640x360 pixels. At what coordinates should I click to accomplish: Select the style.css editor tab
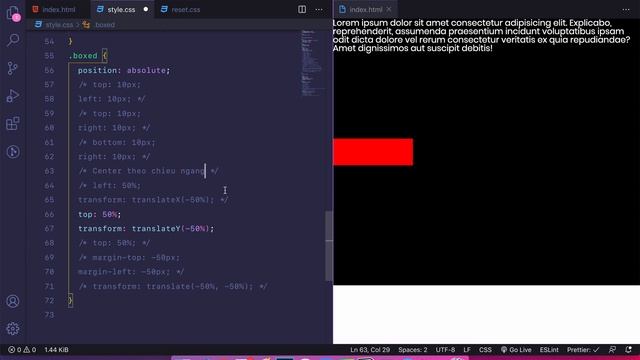[121, 9]
